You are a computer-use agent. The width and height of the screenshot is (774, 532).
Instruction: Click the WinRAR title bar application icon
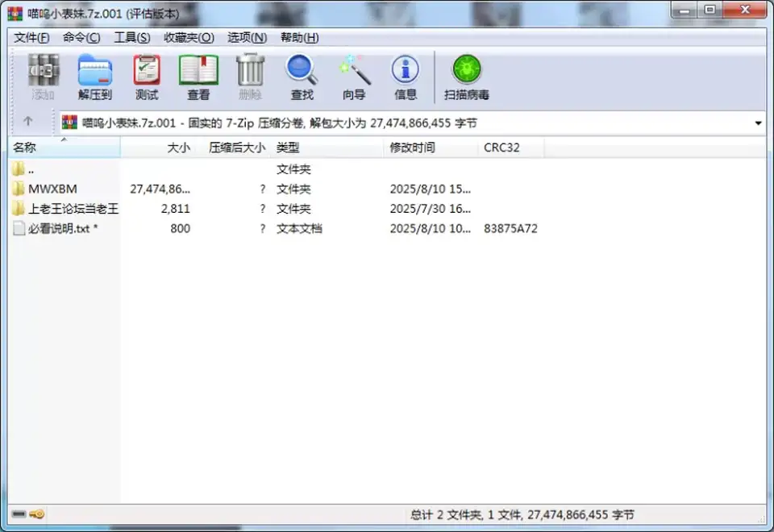[x=15, y=14]
